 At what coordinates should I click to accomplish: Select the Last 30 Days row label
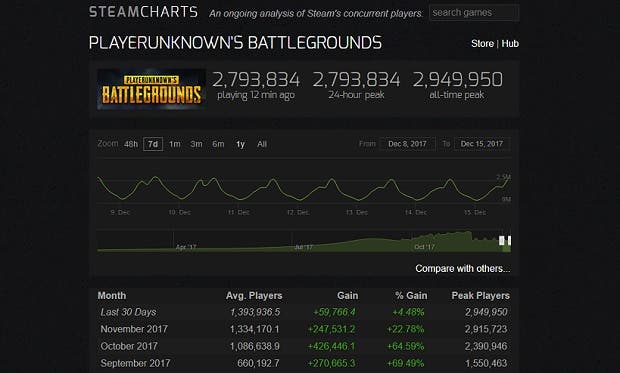point(128,312)
